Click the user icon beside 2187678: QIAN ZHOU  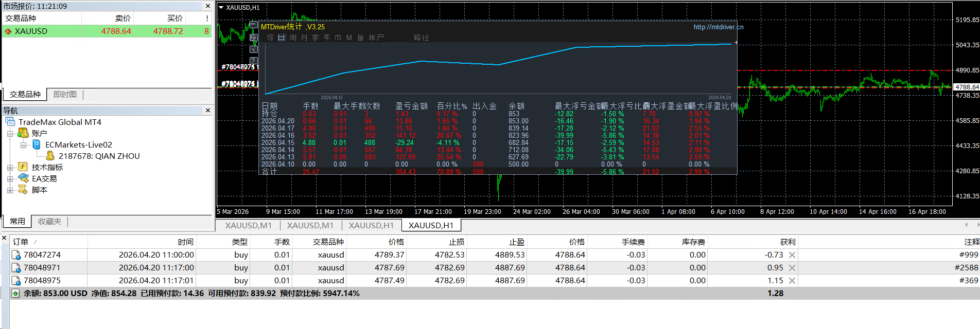pos(50,156)
